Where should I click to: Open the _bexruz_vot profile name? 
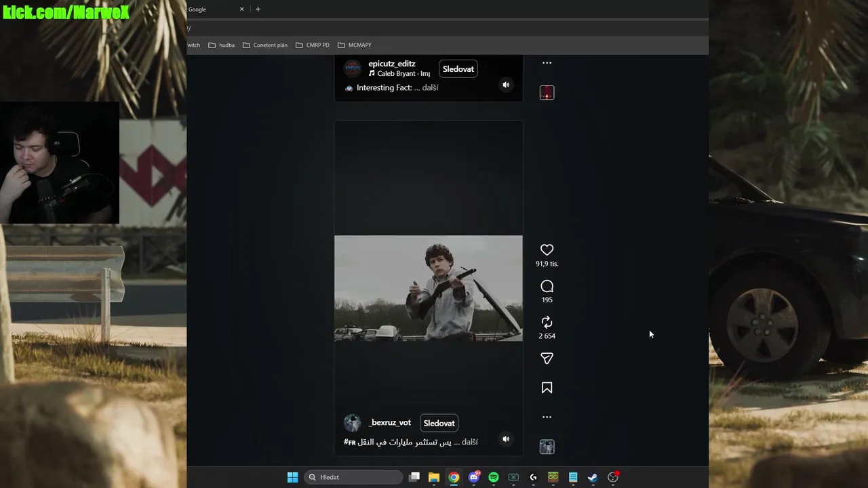(x=390, y=422)
